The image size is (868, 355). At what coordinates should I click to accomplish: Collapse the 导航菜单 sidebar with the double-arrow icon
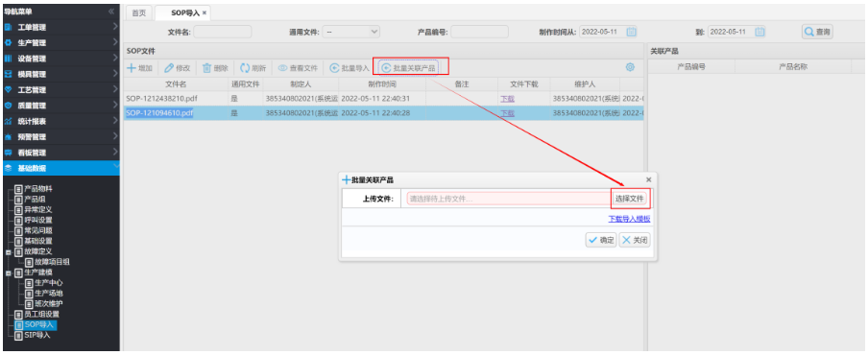[x=111, y=12]
